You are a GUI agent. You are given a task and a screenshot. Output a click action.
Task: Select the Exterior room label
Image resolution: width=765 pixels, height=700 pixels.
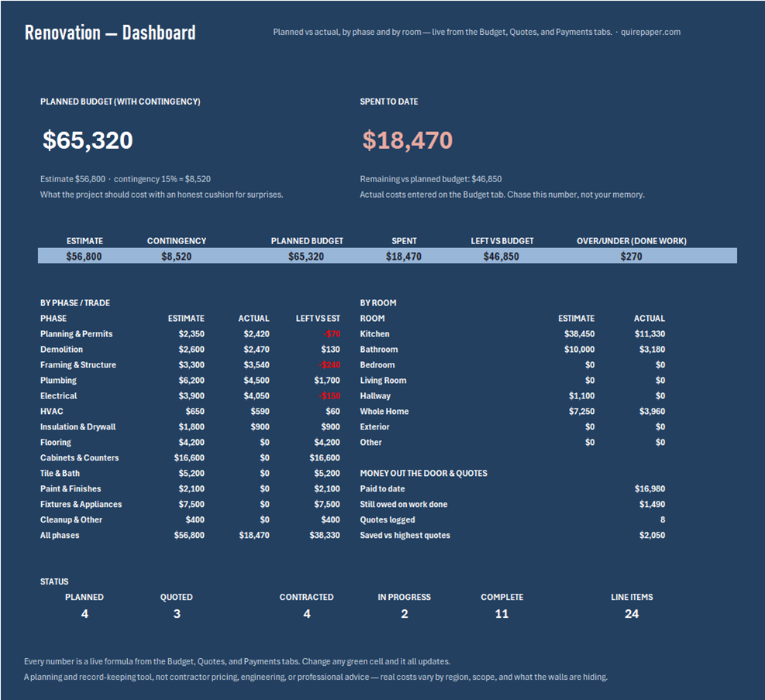click(374, 427)
